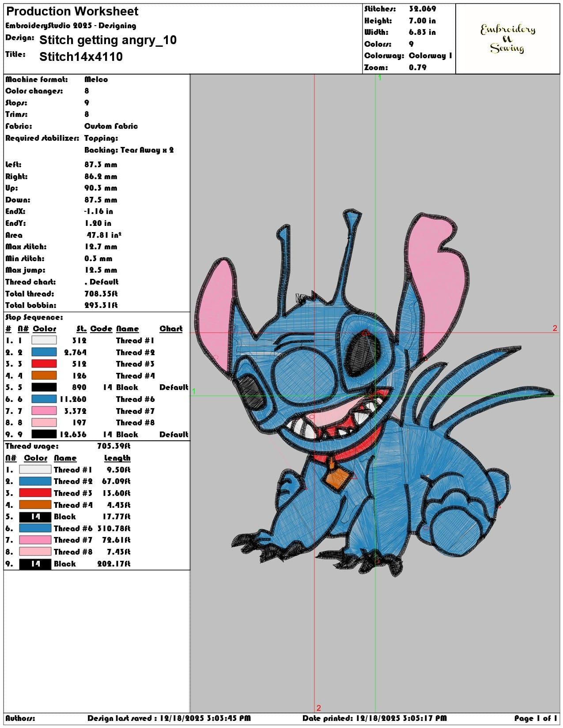Click the 'Design last saved' timestamp
This screenshot has width=563, height=728.
coord(169,718)
